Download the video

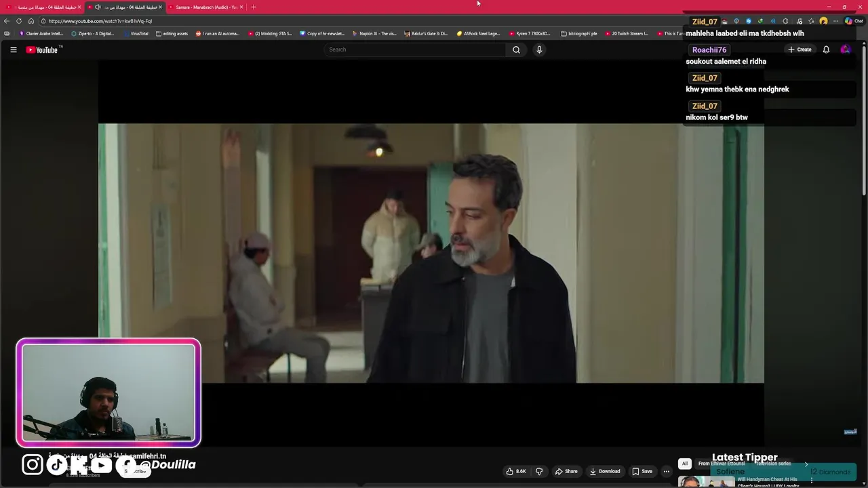coord(605,471)
